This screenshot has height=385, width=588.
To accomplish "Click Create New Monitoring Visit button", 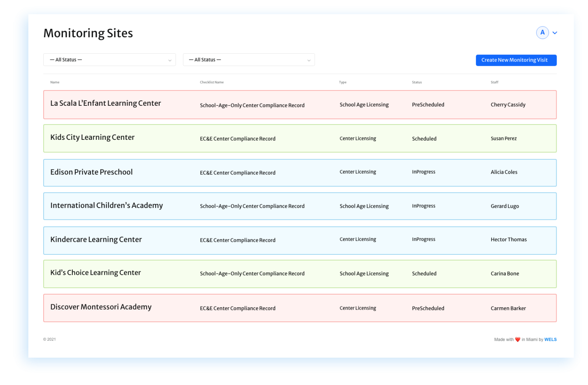I will point(516,60).
